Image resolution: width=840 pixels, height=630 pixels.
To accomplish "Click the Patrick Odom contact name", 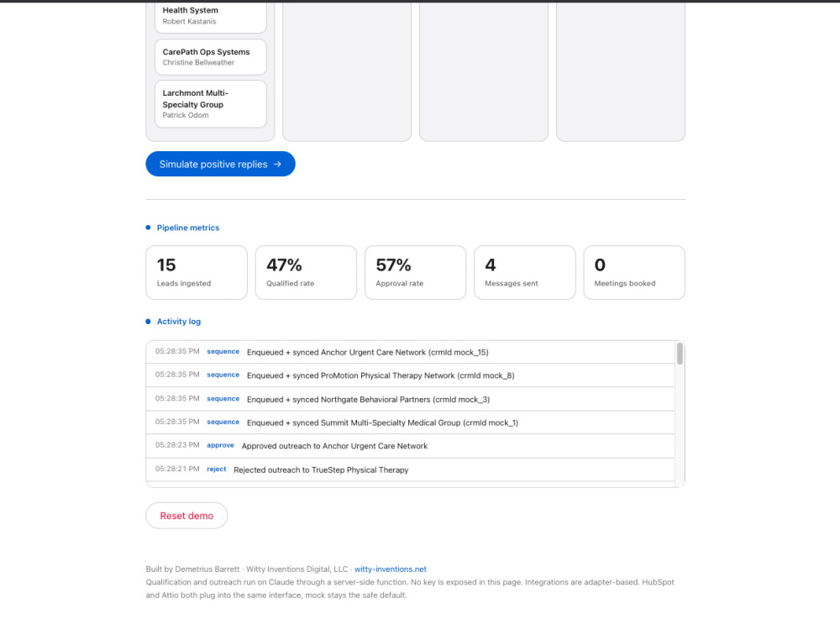I will click(x=186, y=115).
